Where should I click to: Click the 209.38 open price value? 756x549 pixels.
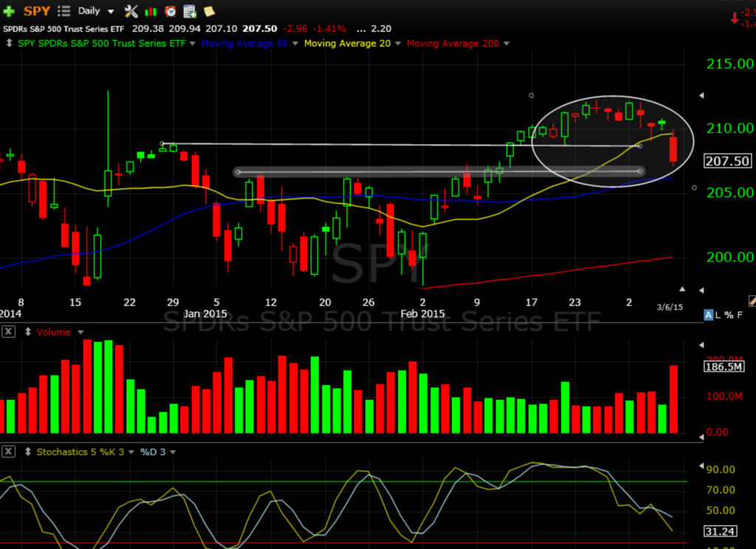148,29
